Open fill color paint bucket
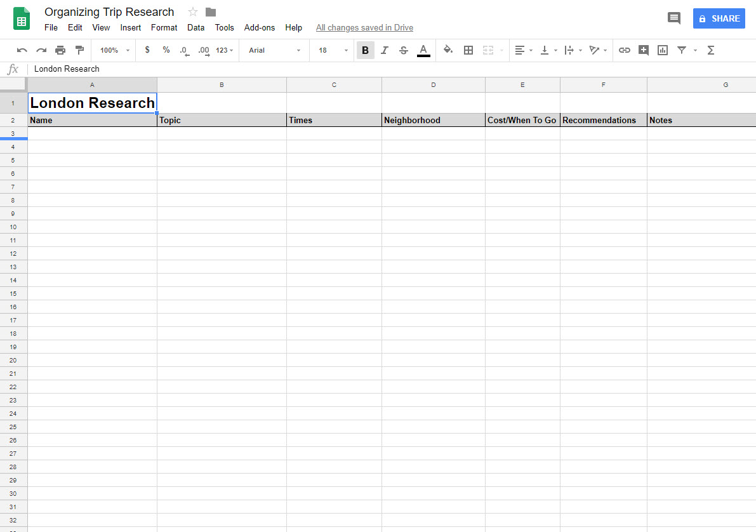The height and width of the screenshot is (532, 756). click(448, 50)
